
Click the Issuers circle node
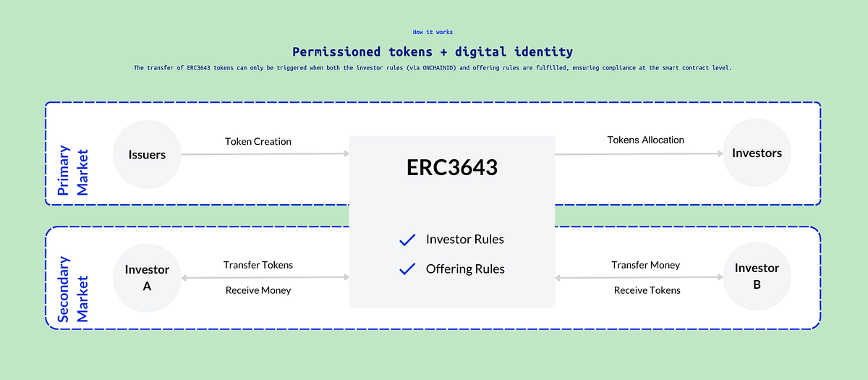tap(147, 153)
